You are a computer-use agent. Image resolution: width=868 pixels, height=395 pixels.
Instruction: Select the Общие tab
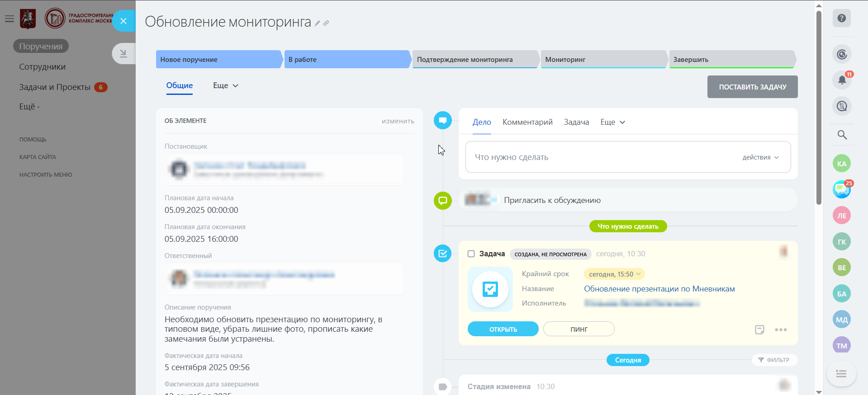(x=180, y=85)
